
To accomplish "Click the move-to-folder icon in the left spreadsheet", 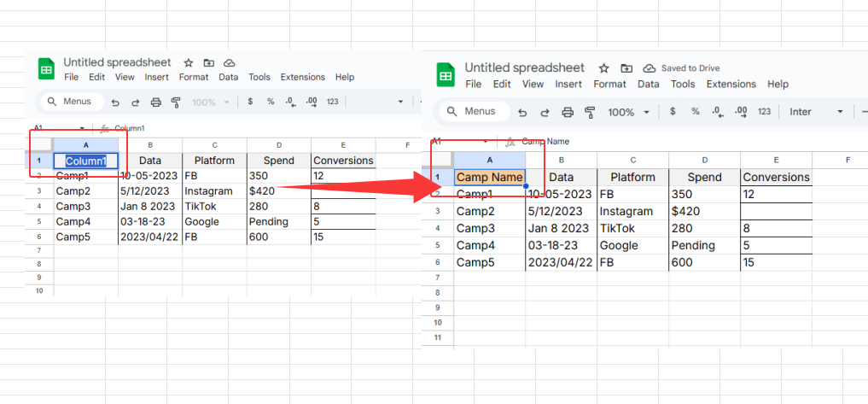I will coord(209,63).
